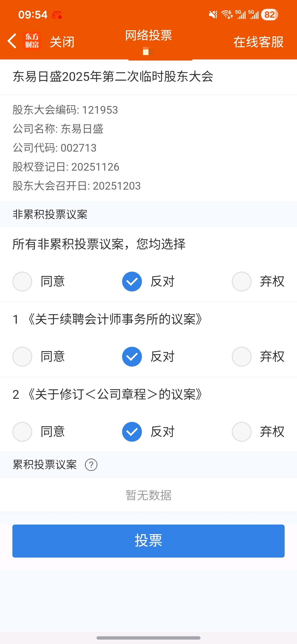Tap the help icon beside 累积投票议案
This screenshot has width=297, height=644.
(91, 465)
